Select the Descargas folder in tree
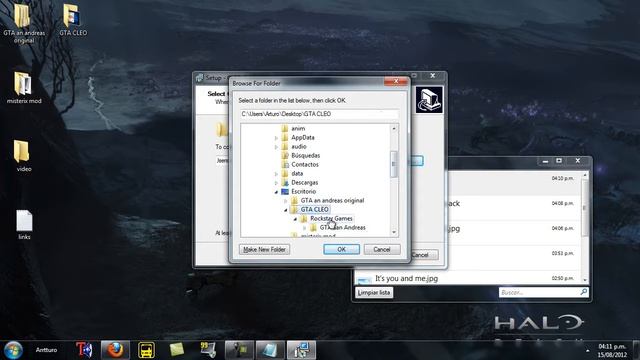Image resolution: width=640 pixels, height=360 pixels. tap(304, 182)
